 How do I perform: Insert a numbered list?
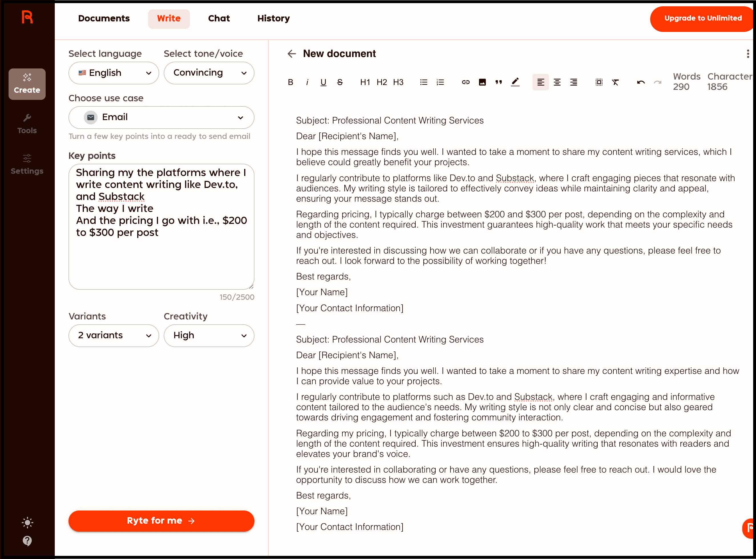(440, 82)
